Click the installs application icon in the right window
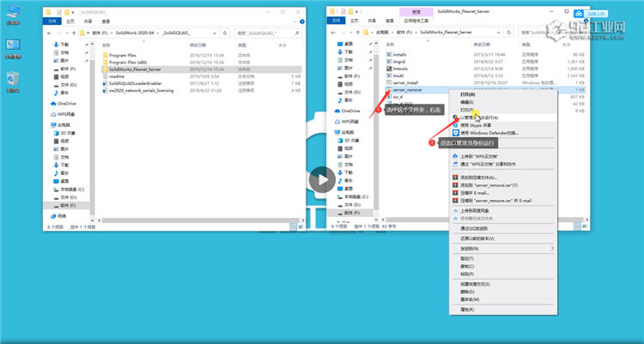 (389, 54)
